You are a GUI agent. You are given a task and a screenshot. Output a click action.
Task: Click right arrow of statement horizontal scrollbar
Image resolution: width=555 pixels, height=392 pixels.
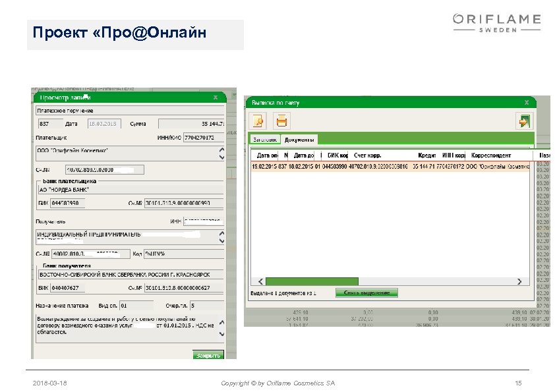[519, 281]
